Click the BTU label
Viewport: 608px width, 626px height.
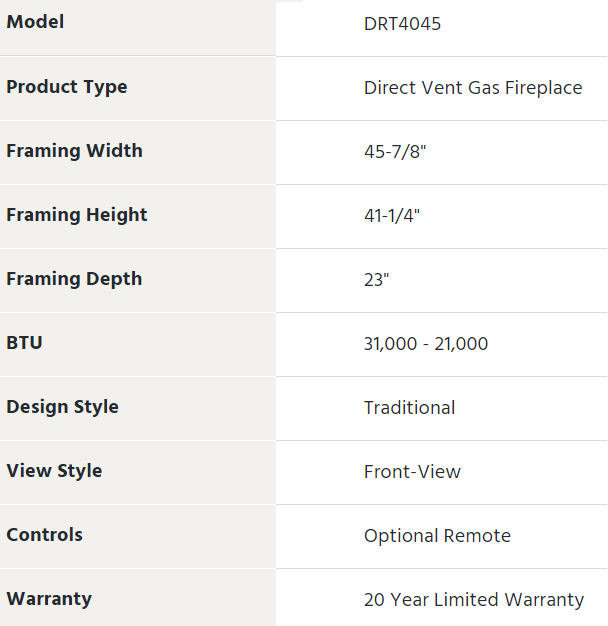[x=25, y=343]
